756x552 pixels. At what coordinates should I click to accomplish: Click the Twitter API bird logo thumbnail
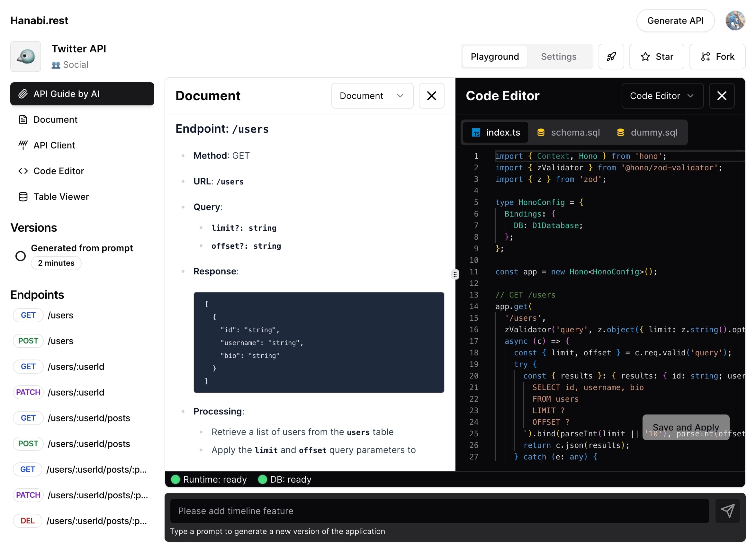pos(26,57)
